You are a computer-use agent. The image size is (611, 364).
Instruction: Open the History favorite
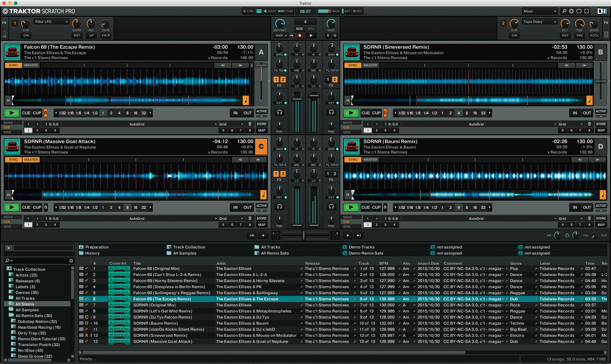point(92,253)
